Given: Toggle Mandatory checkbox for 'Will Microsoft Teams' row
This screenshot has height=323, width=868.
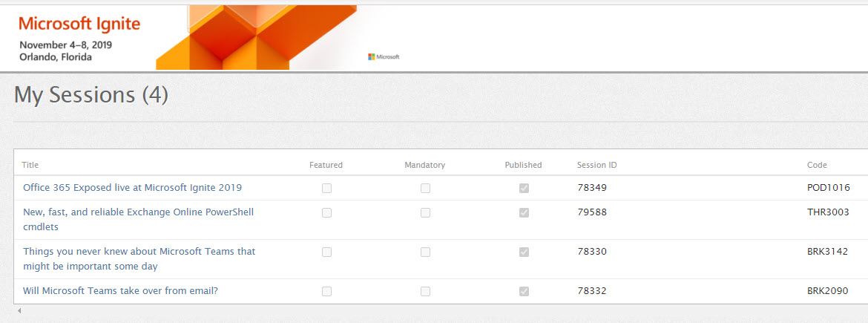Looking at the screenshot, I should 425,291.
